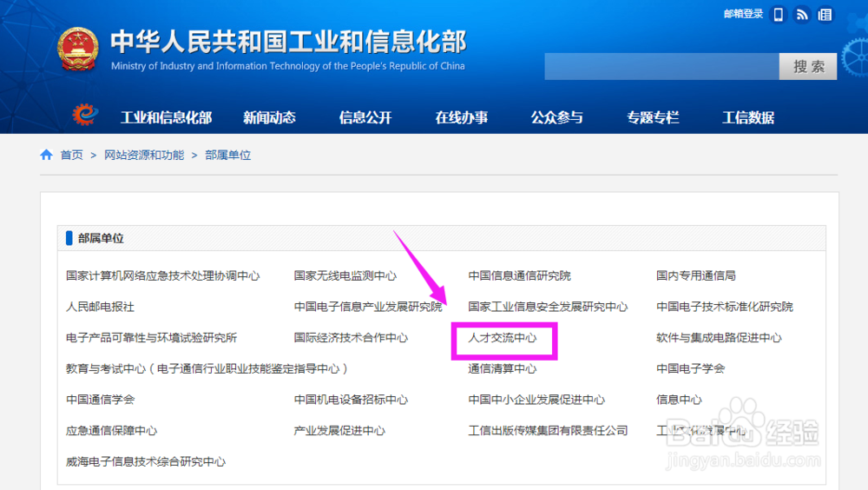
Task: Open 通信清算中心 link
Action: click(x=502, y=368)
